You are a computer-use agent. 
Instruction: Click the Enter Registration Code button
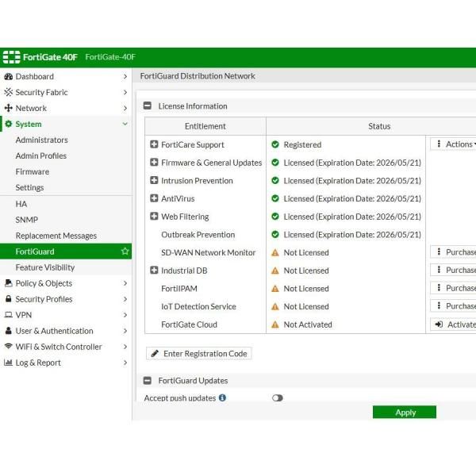(199, 354)
